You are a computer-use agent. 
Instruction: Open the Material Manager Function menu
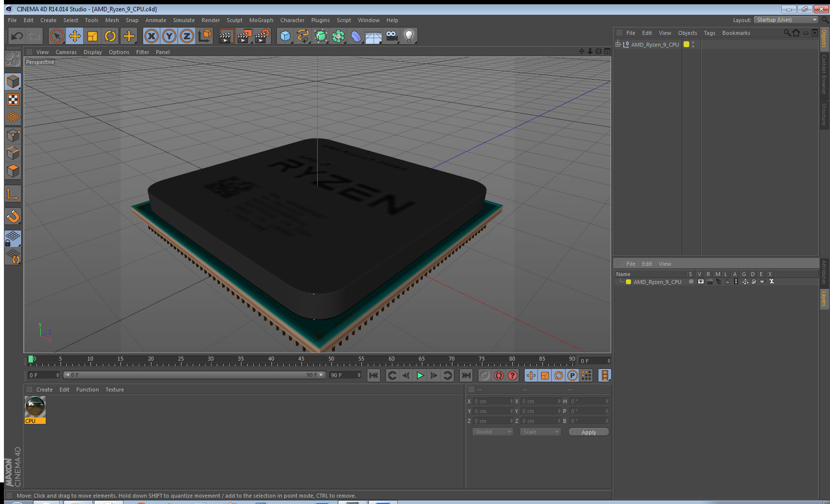(87, 390)
